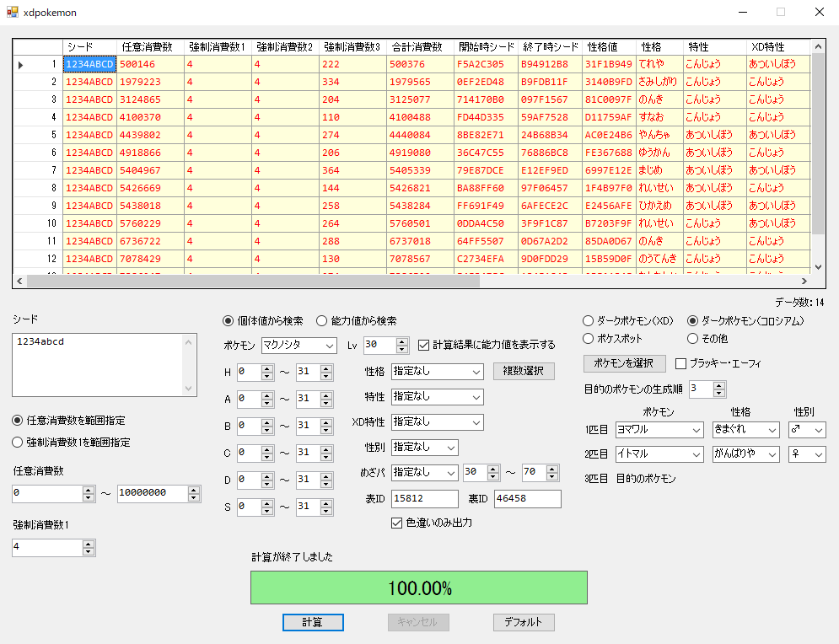Screen dimensions: 839x644
Task: Open 2匹目 nature dropdown showing がんばりや
Action: click(x=745, y=454)
